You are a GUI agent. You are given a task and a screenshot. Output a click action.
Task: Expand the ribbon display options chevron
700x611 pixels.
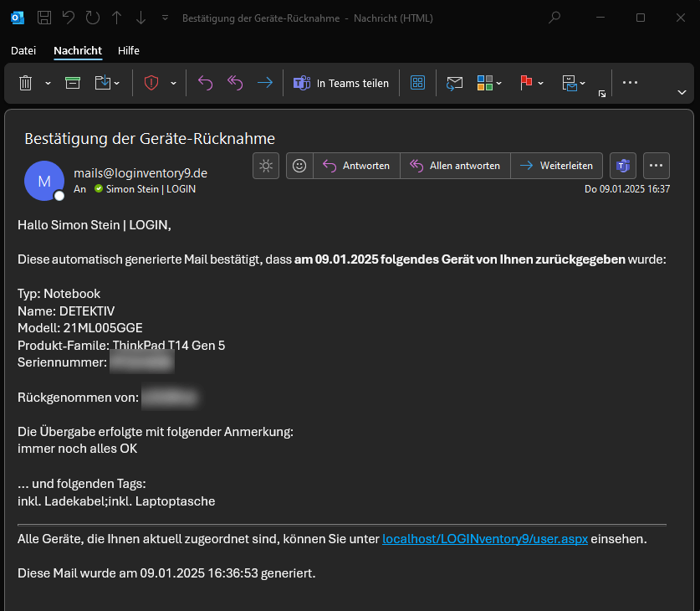click(682, 92)
